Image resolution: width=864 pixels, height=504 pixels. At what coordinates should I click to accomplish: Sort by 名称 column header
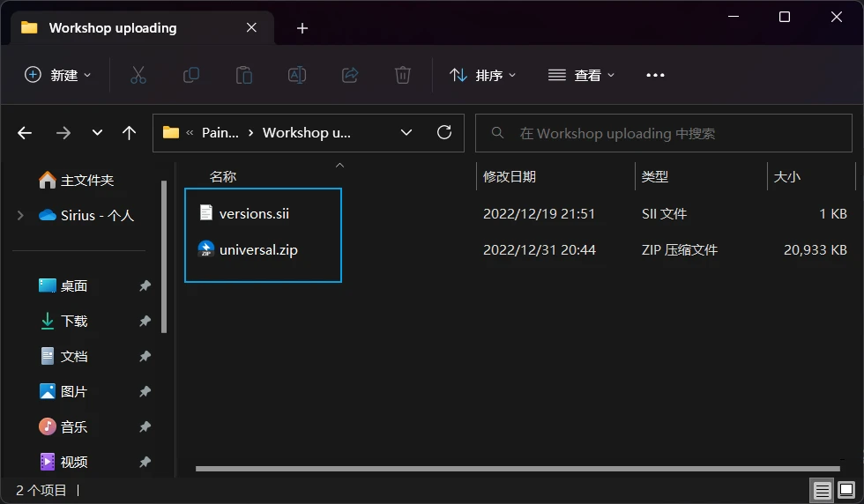pyautogui.click(x=222, y=177)
